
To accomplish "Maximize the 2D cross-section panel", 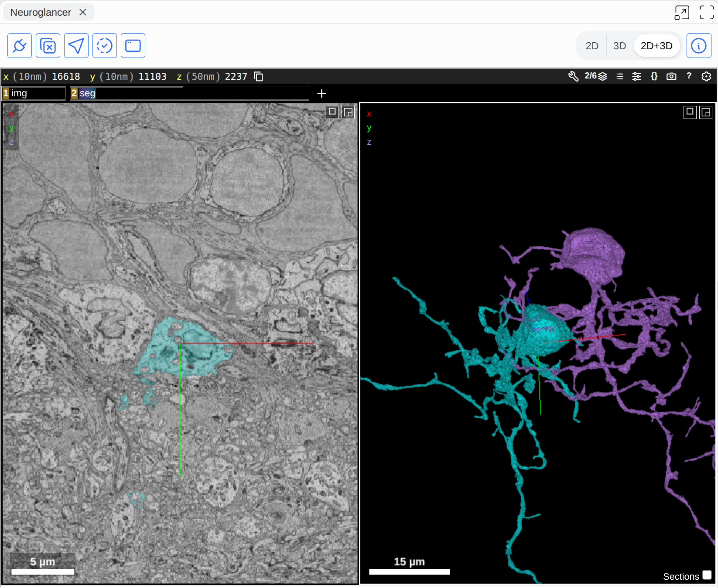I will point(332,112).
